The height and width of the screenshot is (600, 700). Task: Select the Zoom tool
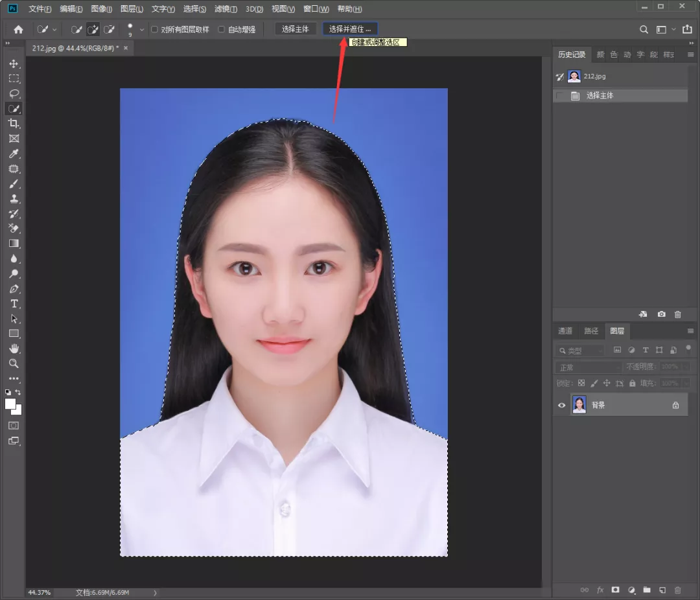point(14,363)
